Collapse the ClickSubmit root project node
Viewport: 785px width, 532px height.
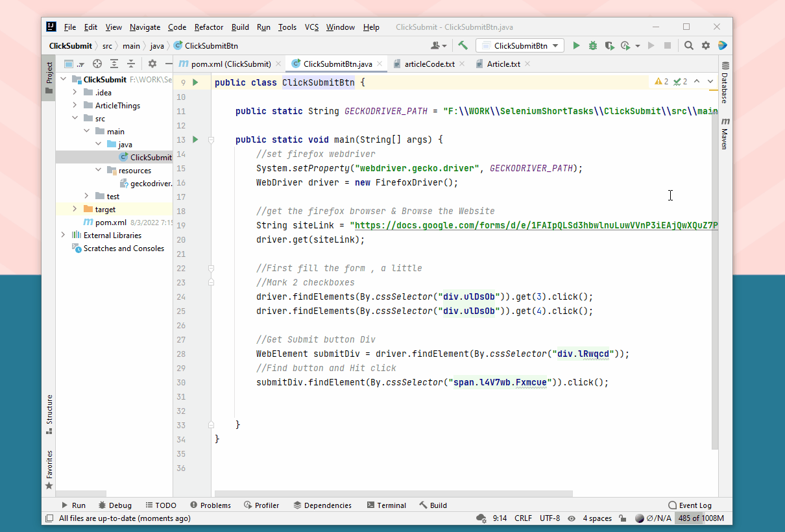(64, 79)
